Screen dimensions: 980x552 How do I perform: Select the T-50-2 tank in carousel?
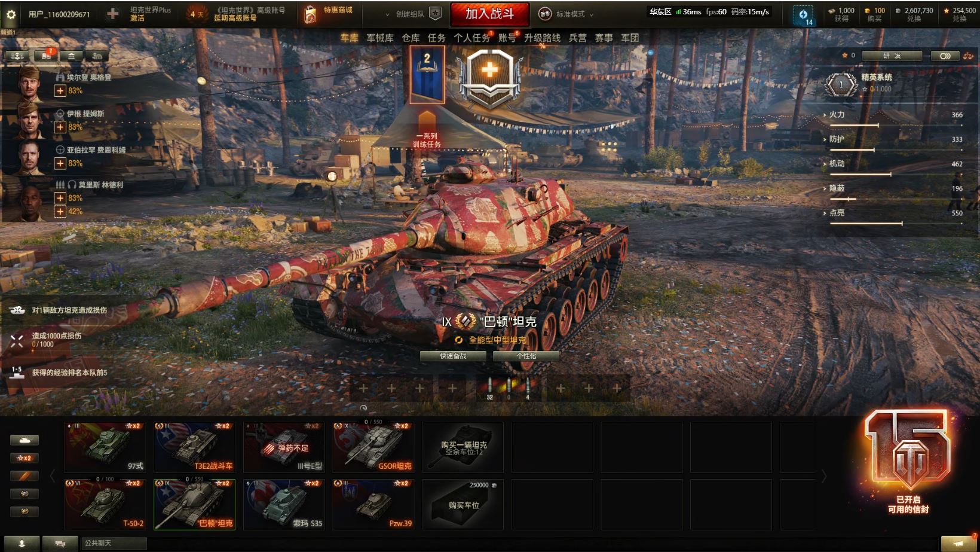coord(105,504)
